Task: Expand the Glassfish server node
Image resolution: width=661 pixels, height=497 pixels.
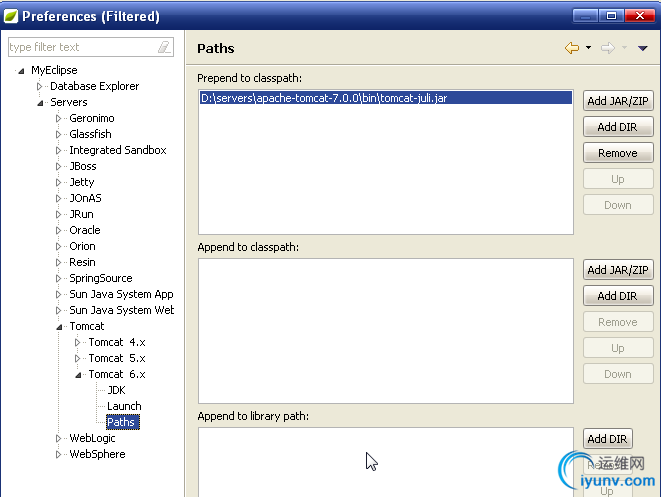Action: (58, 134)
